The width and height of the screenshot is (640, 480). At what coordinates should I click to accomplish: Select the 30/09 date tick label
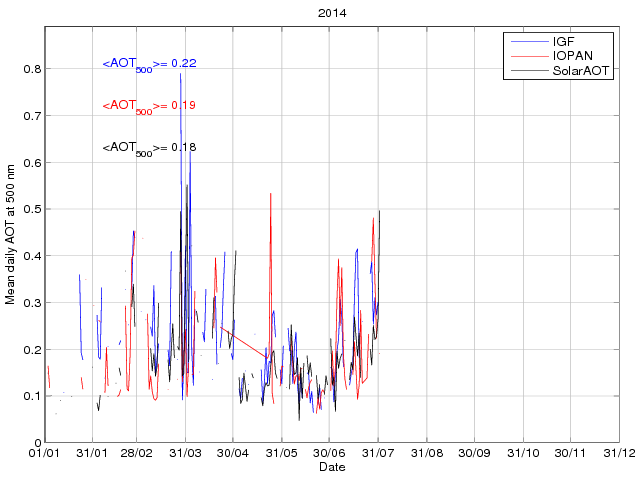click(x=474, y=454)
